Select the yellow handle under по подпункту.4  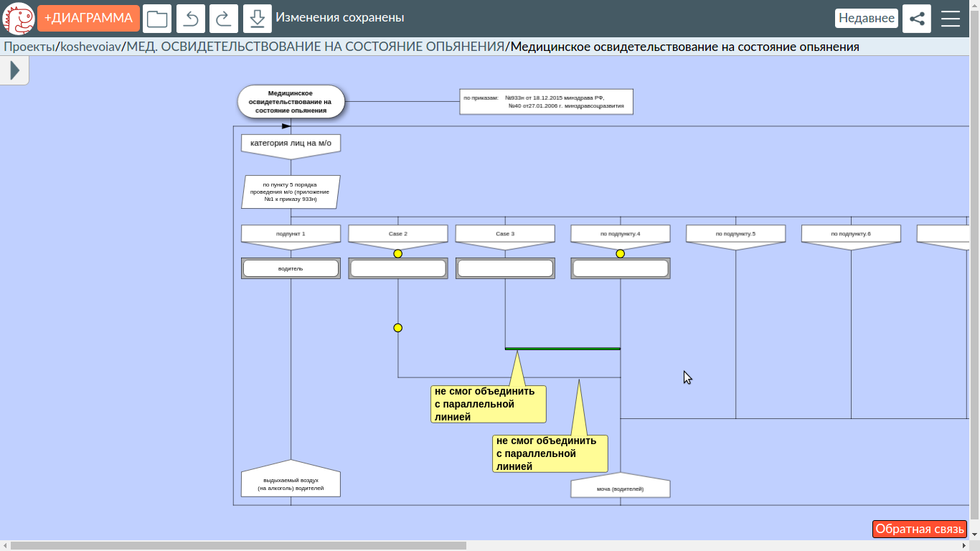621,253
